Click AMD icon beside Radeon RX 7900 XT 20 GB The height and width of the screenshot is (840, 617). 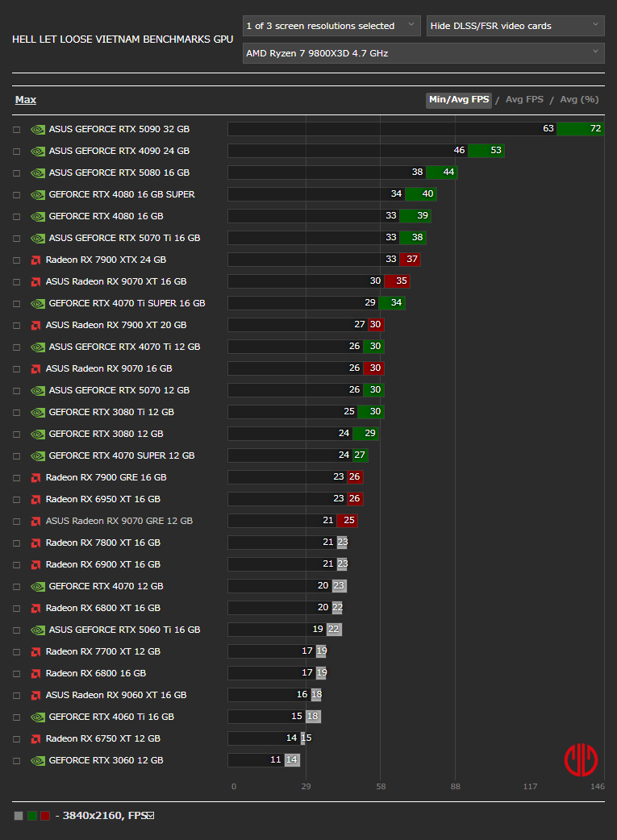tap(36, 326)
